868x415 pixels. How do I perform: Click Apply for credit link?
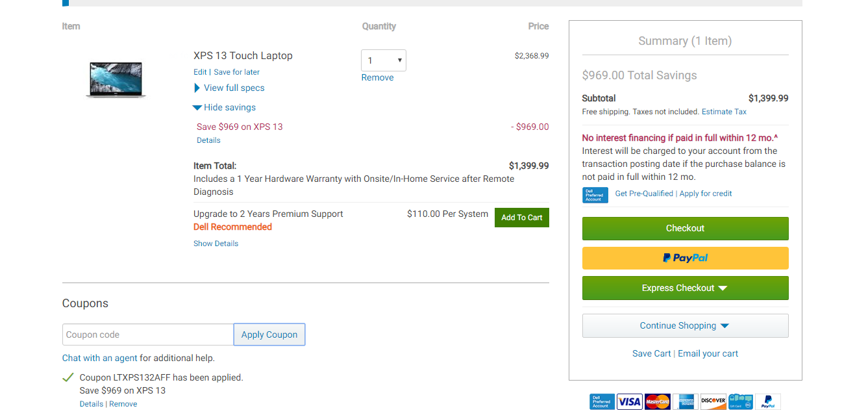pyautogui.click(x=706, y=194)
